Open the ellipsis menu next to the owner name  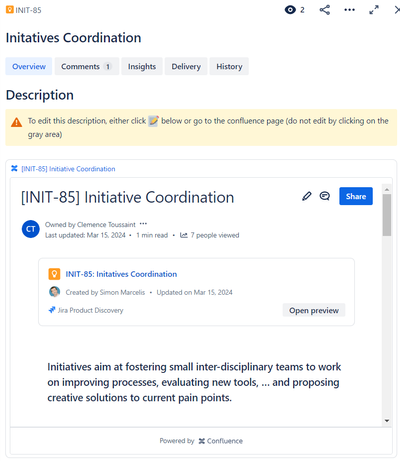(x=143, y=224)
